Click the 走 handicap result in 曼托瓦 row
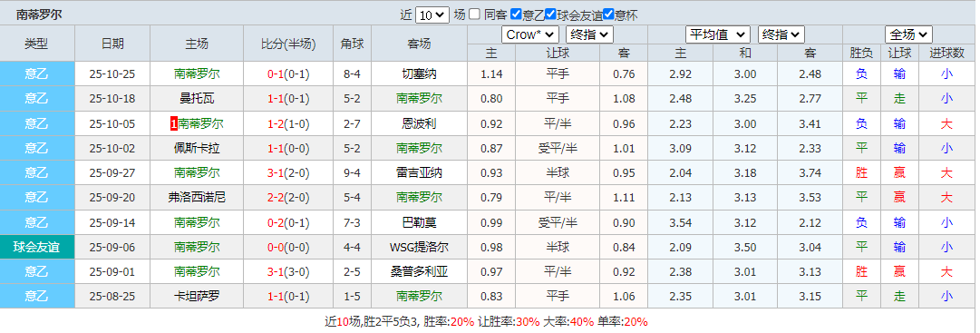The image size is (980, 333). point(899,99)
